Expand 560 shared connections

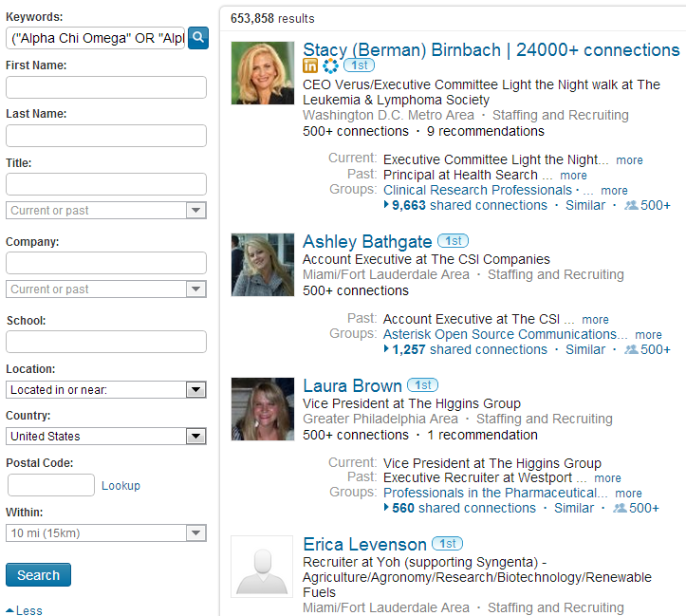tap(459, 508)
